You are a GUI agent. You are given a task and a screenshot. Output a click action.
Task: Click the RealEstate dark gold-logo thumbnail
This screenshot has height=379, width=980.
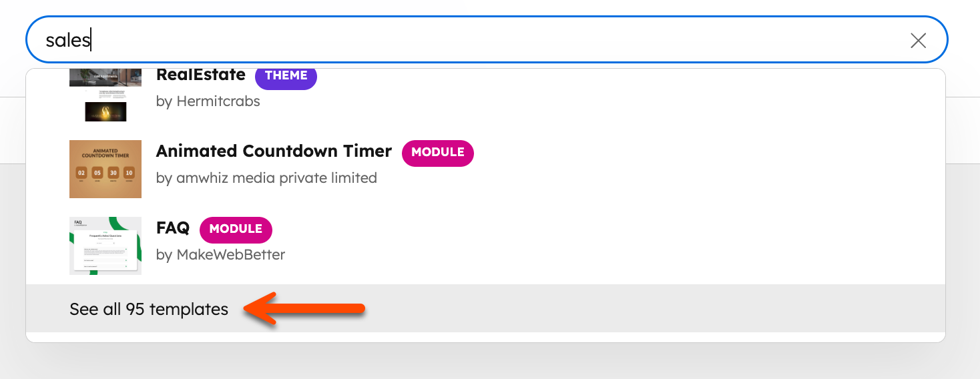pos(105,111)
